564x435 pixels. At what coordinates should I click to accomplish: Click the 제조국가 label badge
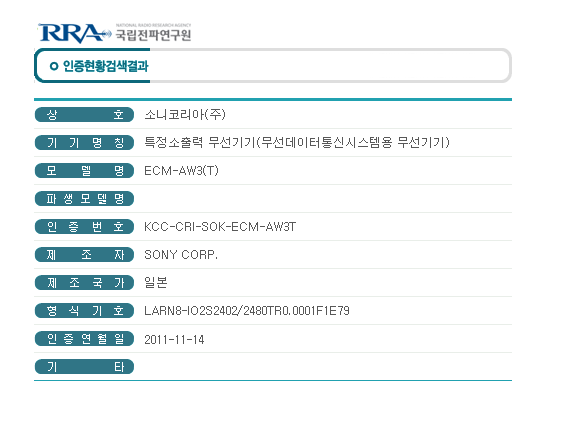point(84,283)
